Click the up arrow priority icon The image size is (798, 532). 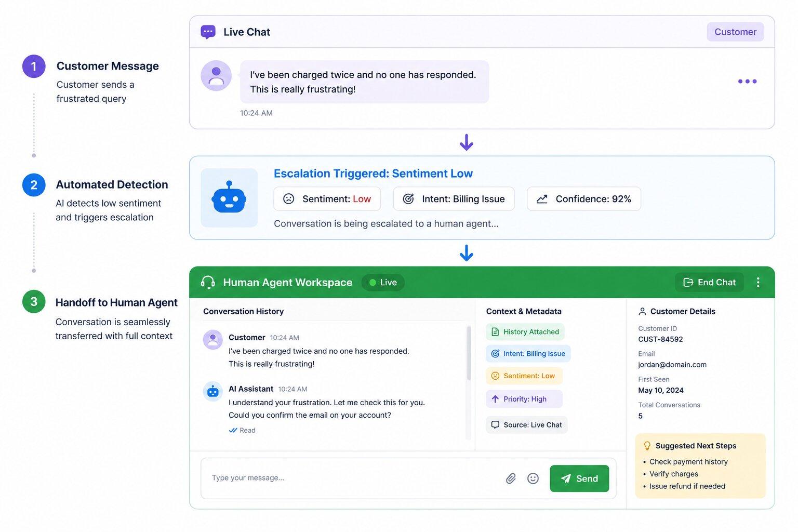pos(495,399)
